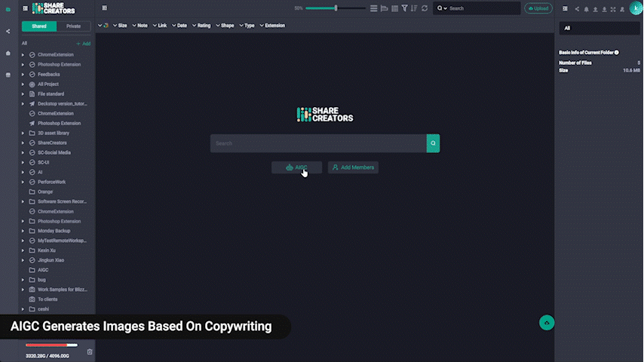
Task: Adjust the 50% thumbnail zoom slider
Action: point(335,8)
